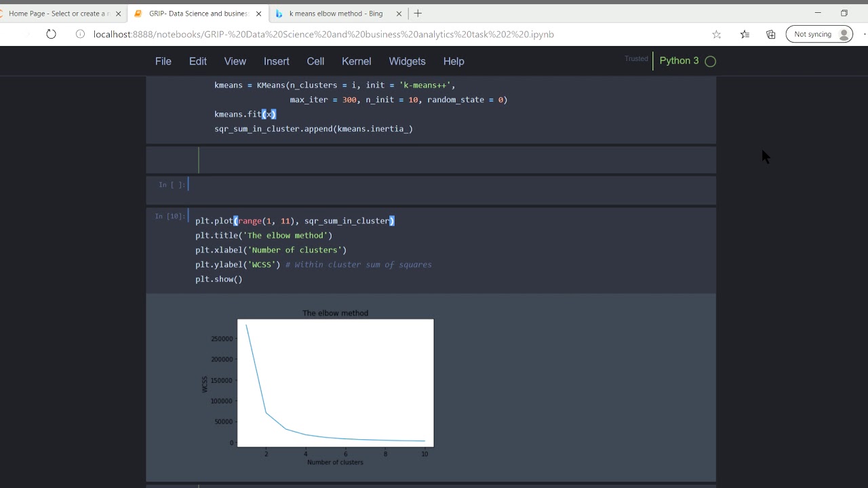This screenshot has width=868, height=488.
Task: Open a new browser tab
Action: (x=418, y=13)
